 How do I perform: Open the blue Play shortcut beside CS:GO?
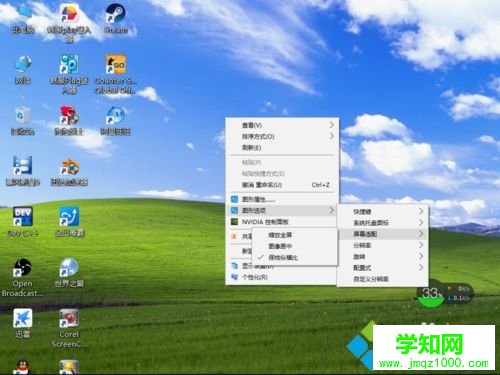pos(69,74)
